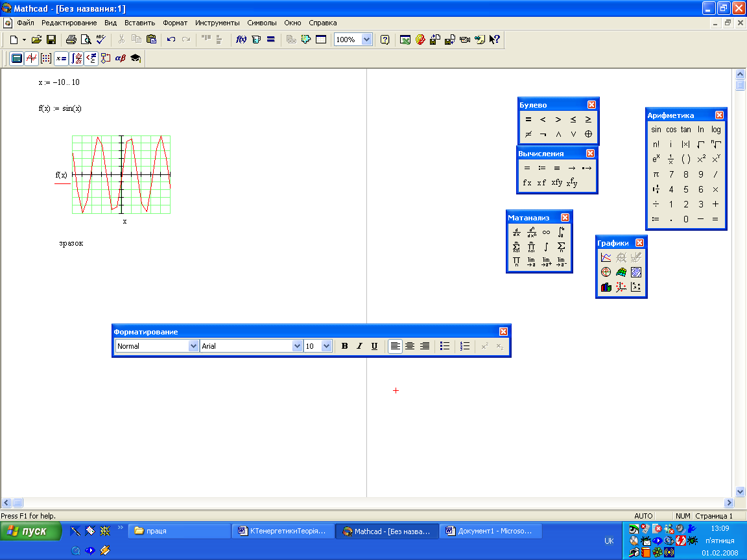Click not-equal sign in Булево palette
This screenshot has width=747, height=560.
click(528, 134)
